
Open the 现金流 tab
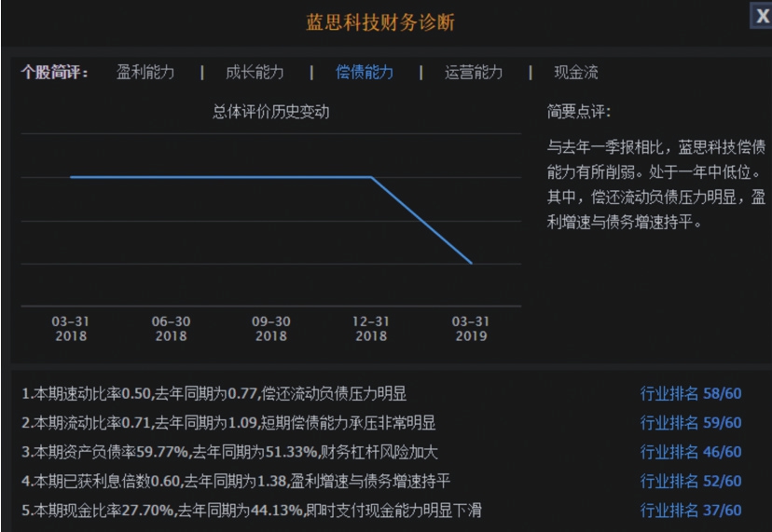click(x=576, y=73)
